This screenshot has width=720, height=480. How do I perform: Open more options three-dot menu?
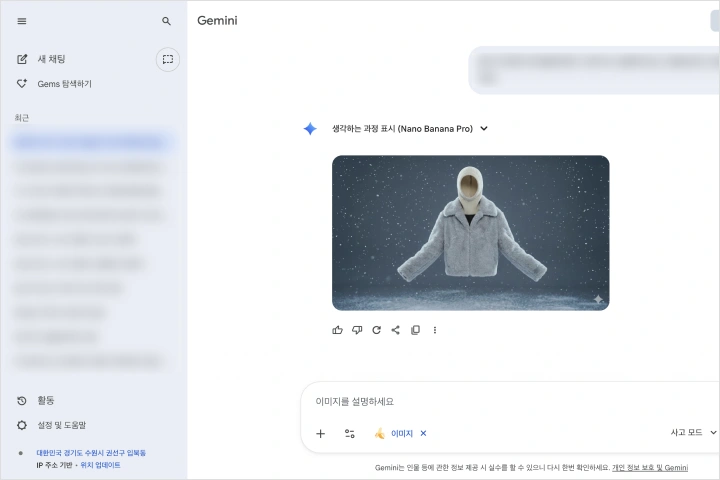pos(435,330)
